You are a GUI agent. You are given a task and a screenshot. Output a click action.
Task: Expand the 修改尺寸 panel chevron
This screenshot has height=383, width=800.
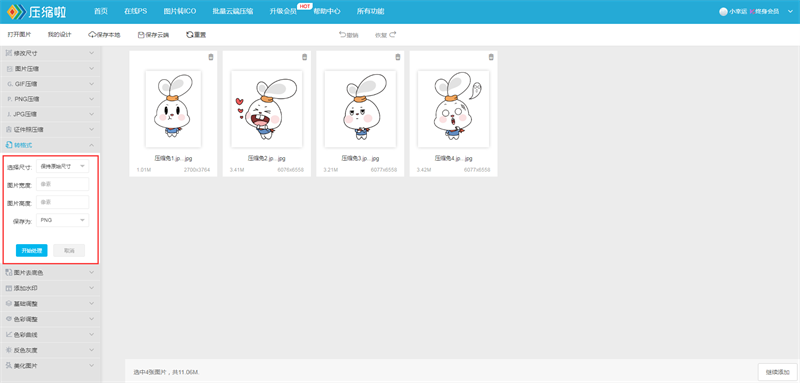click(x=91, y=53)
